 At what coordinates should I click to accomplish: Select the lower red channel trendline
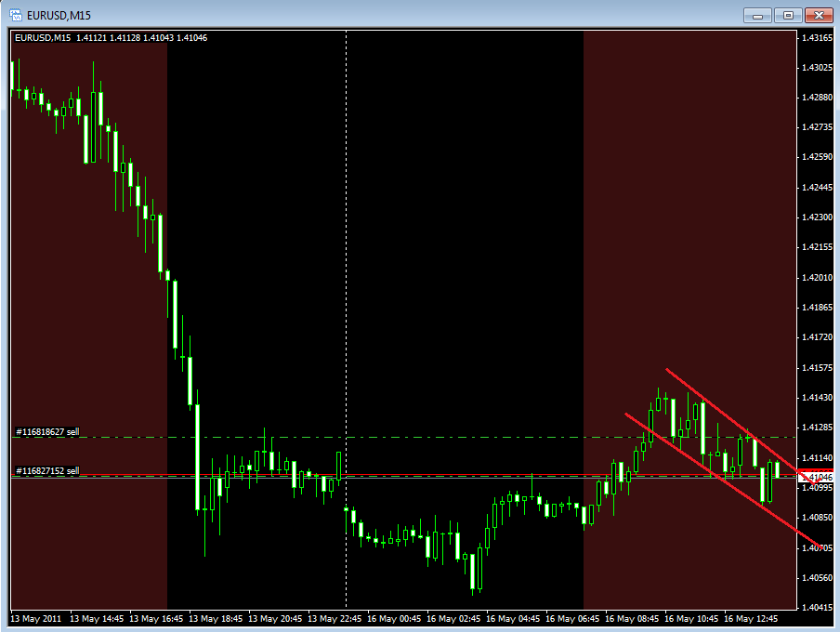tap(723, 481)
